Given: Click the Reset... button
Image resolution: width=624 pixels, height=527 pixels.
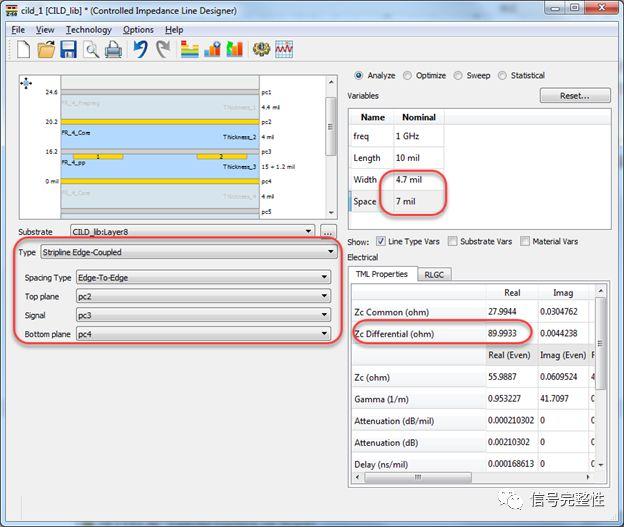Looking at the screenshot, I should click(x=575, y=96).
